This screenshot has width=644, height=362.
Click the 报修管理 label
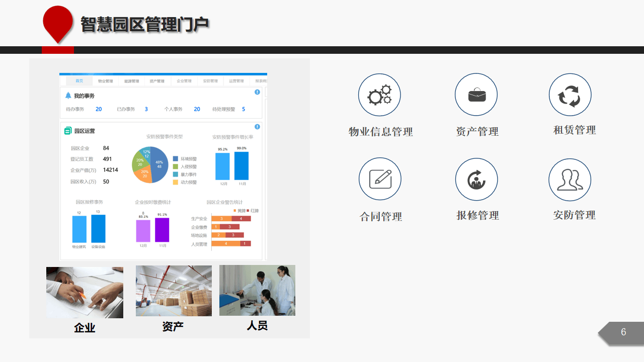tap(477, 215)
